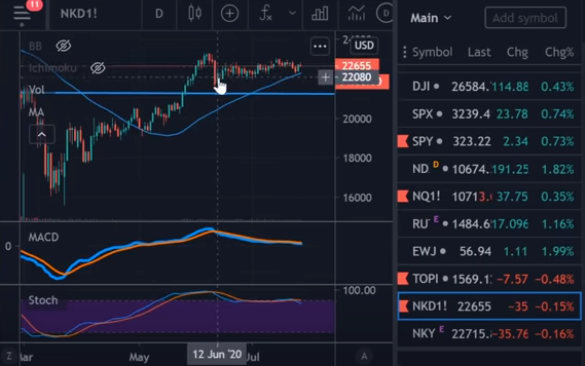This screenshot has width=585, height=366.
Task: Click the 12 Jun '20 date label
Action: click(x=217, y=354)
